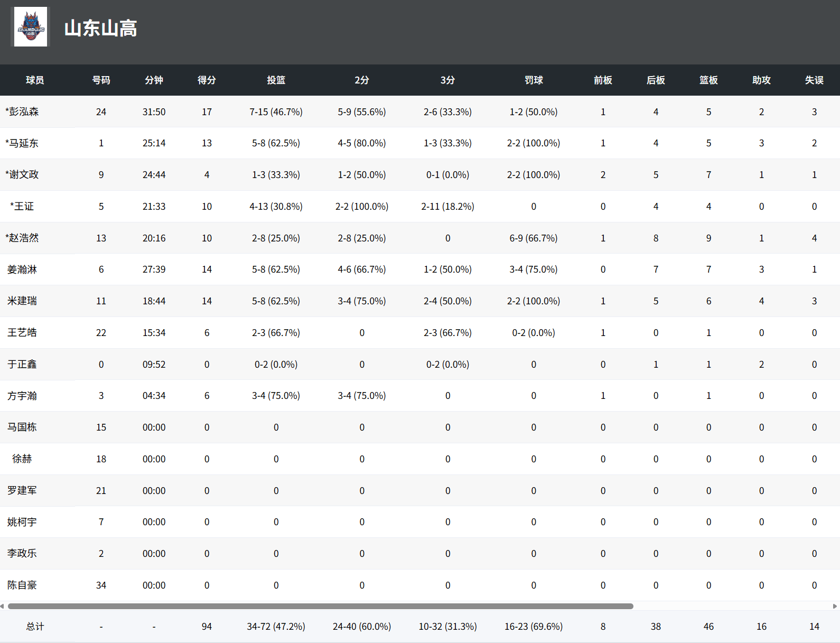
Task: Open player 彭泓森's profile
Action: coord(23,112)
